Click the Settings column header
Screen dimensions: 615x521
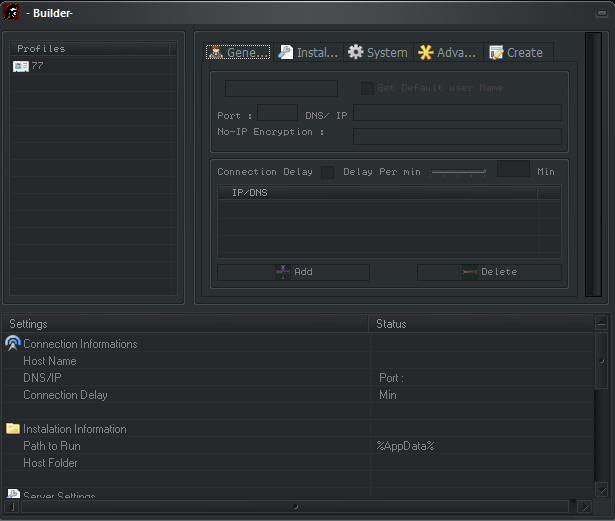pos(185,324)
